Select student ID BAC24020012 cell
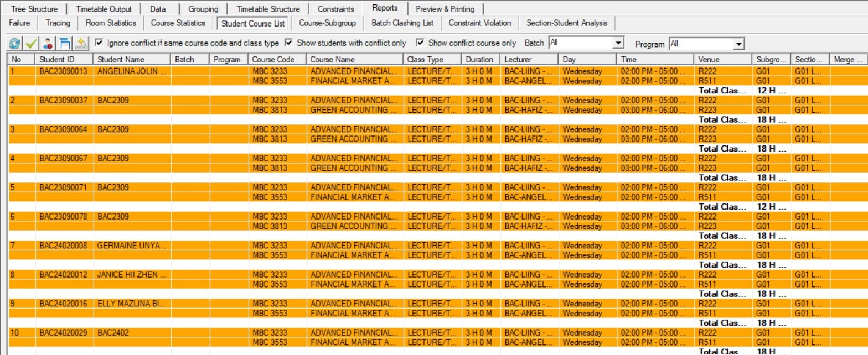This screenshot has width=868, height=355. pos(65,275)
